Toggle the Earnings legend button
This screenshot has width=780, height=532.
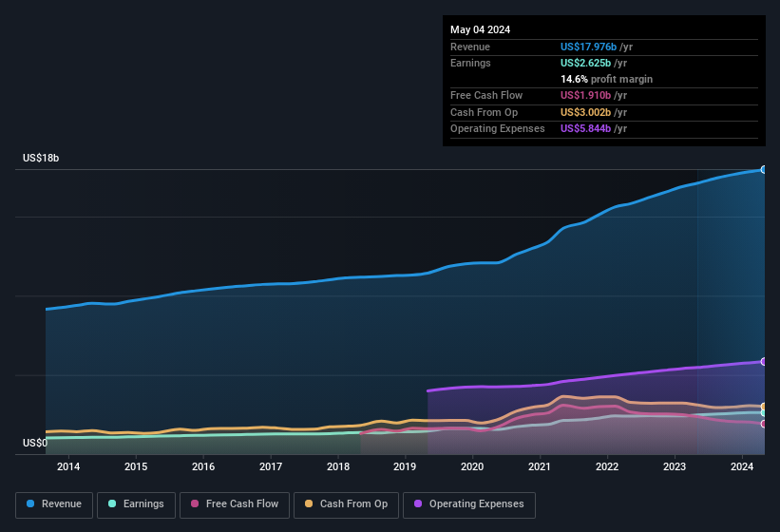coord(136,504)
